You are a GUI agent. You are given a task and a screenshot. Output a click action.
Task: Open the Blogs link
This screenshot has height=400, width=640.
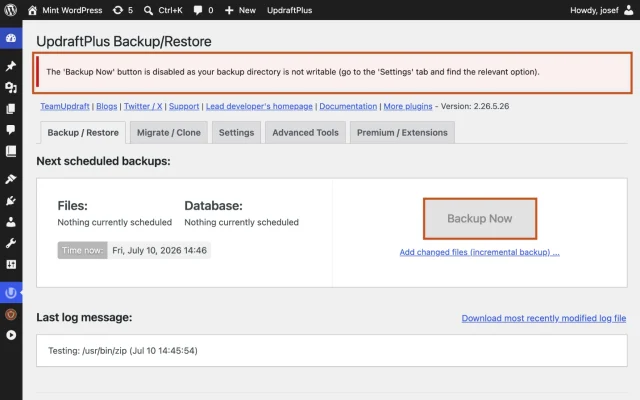pyautogui.click(x=107, y=106)
